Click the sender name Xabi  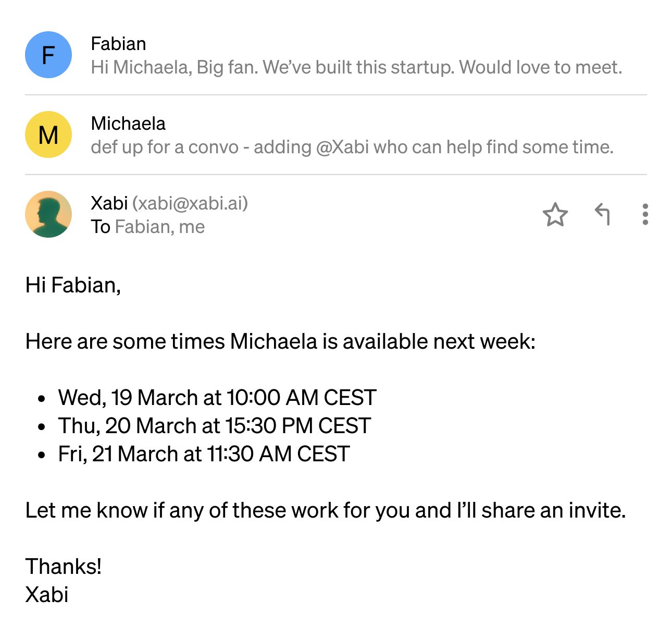click(109, 203)
